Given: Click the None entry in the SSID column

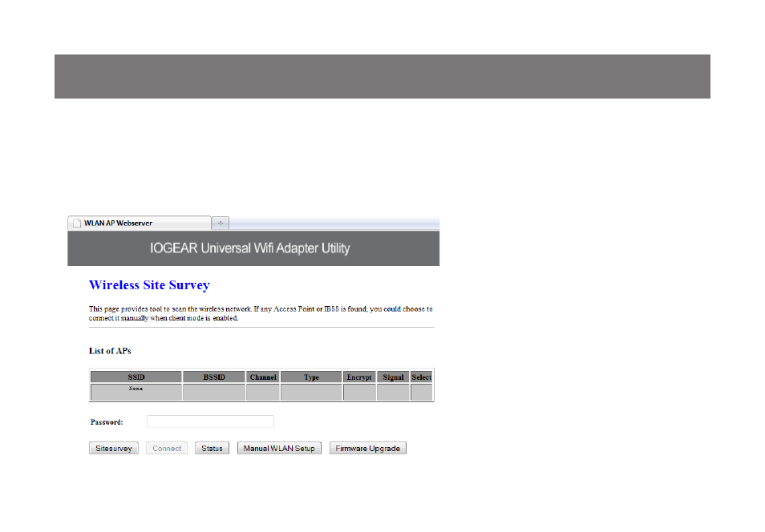Looking at the screenshot, I should pos(136,389).
